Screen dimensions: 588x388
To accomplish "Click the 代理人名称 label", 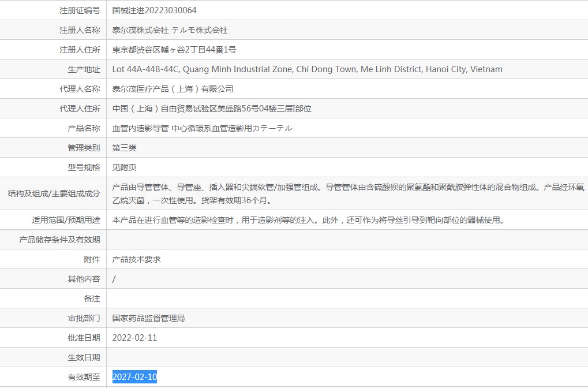I will click(80, 89).
